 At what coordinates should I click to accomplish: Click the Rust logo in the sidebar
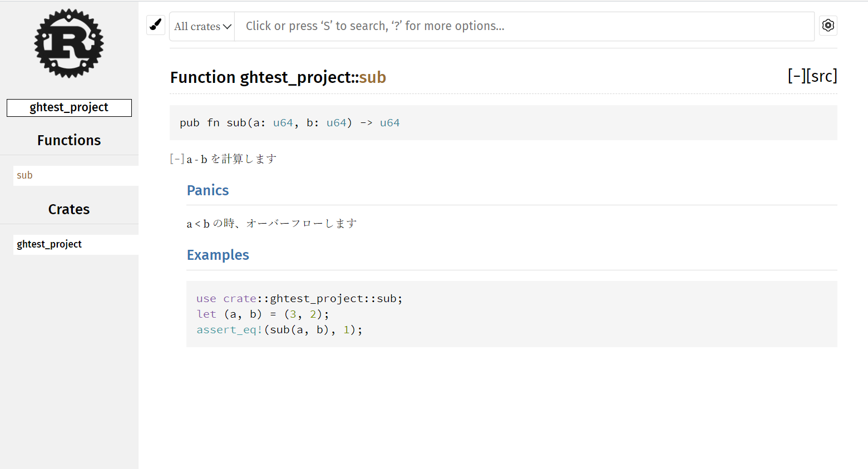pos(68,43)
